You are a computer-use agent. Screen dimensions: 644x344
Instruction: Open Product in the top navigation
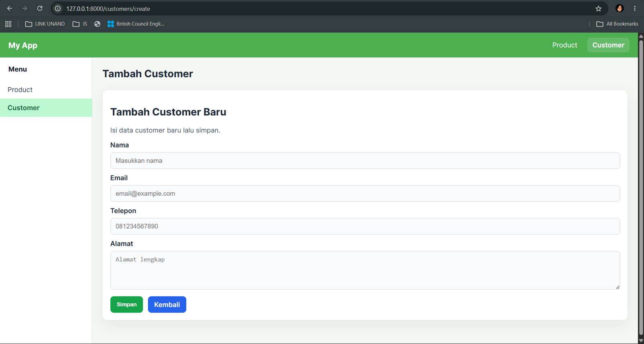pyautogui.click(x=564, y=45)
